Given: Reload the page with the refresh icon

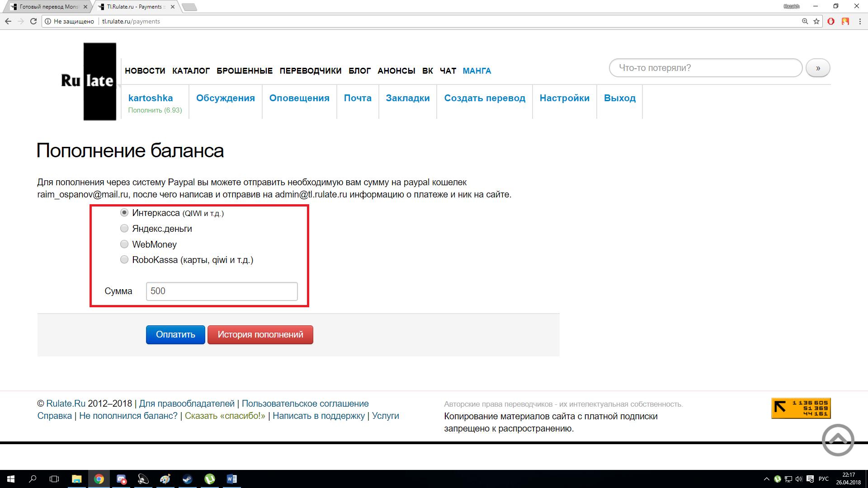Looking at the screenshot, I should click(x=33, y=21).
